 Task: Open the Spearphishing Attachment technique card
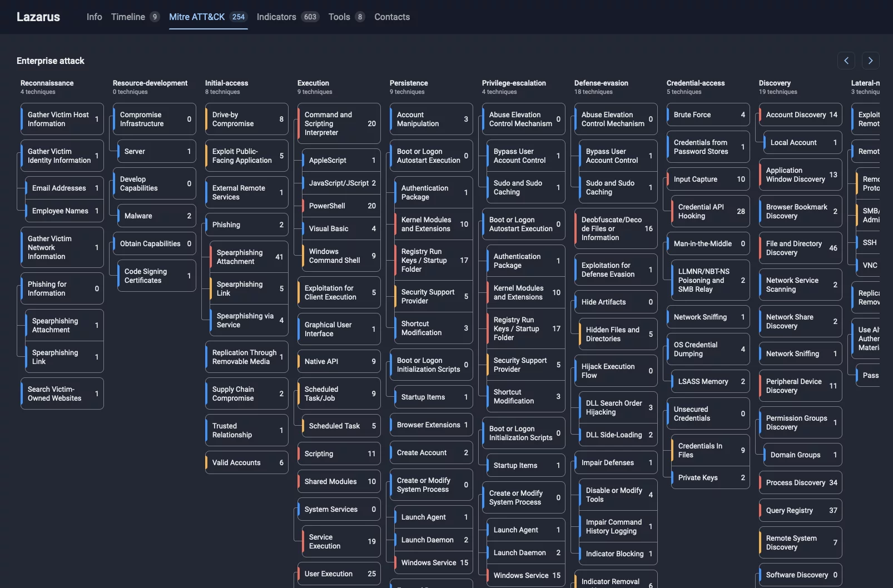click(x=246, y=257)
